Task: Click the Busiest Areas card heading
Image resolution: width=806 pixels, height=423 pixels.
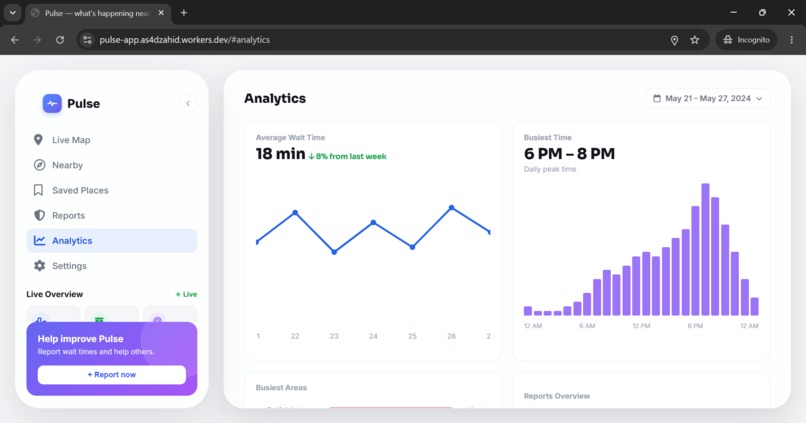Action: 281,388
